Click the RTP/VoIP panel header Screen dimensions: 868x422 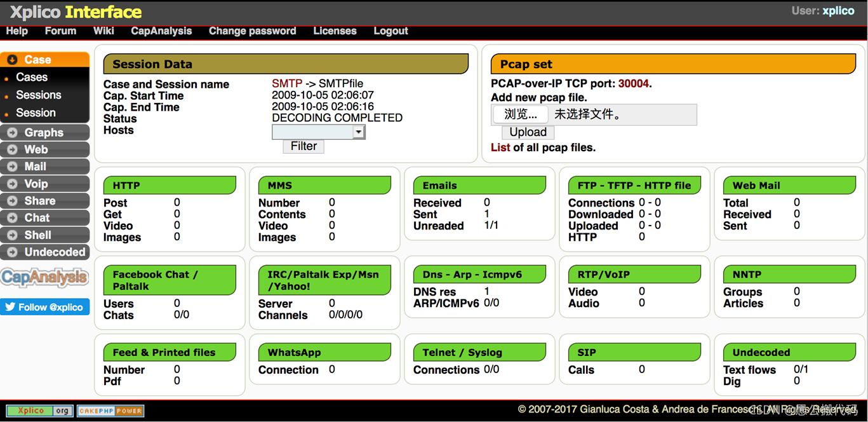pyautogui.click(x=634, y=275)
